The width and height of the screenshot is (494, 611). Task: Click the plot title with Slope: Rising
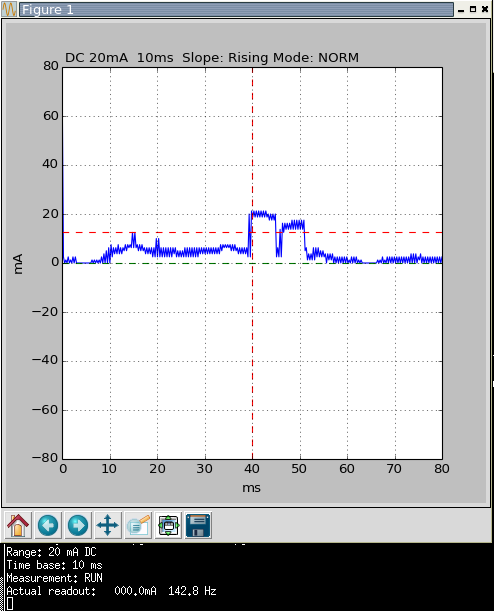click(212, 58)
